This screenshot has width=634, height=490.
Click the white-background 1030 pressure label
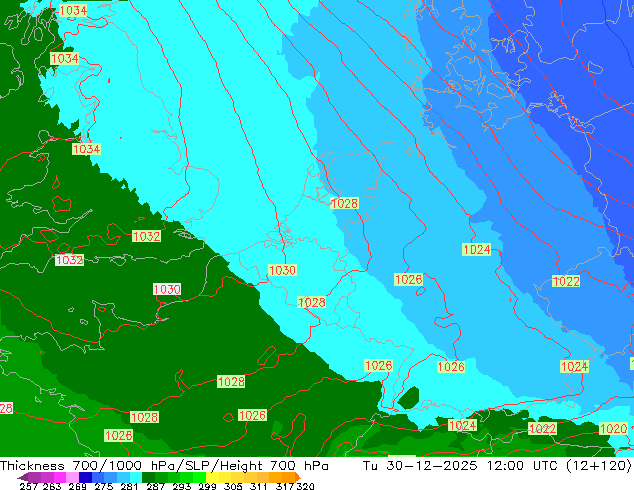tap(167, 289)
